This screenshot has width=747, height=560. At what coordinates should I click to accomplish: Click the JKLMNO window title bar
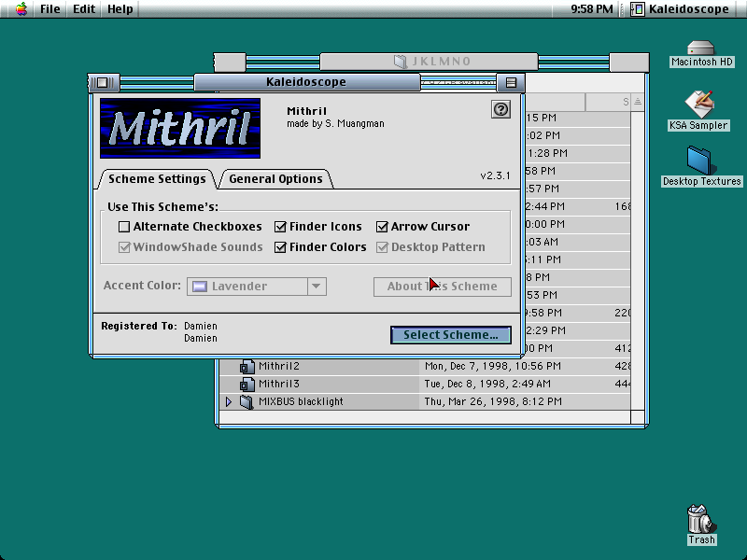pos(431,62)
